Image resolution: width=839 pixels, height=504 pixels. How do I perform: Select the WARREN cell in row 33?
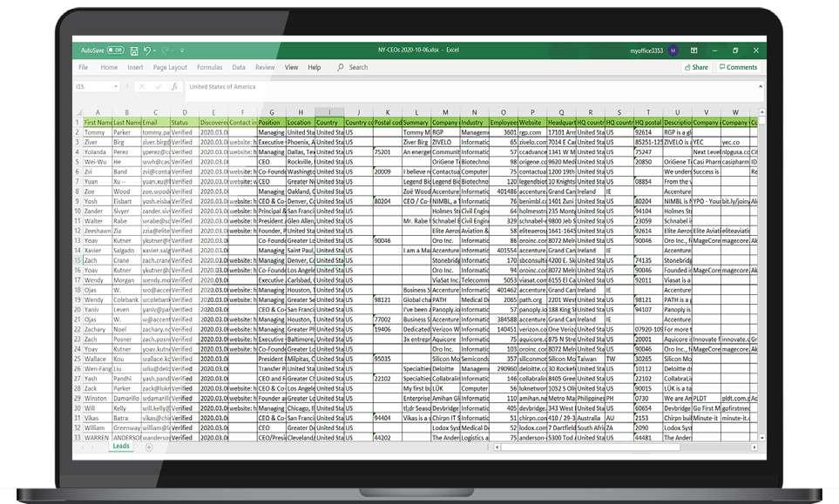98,438
